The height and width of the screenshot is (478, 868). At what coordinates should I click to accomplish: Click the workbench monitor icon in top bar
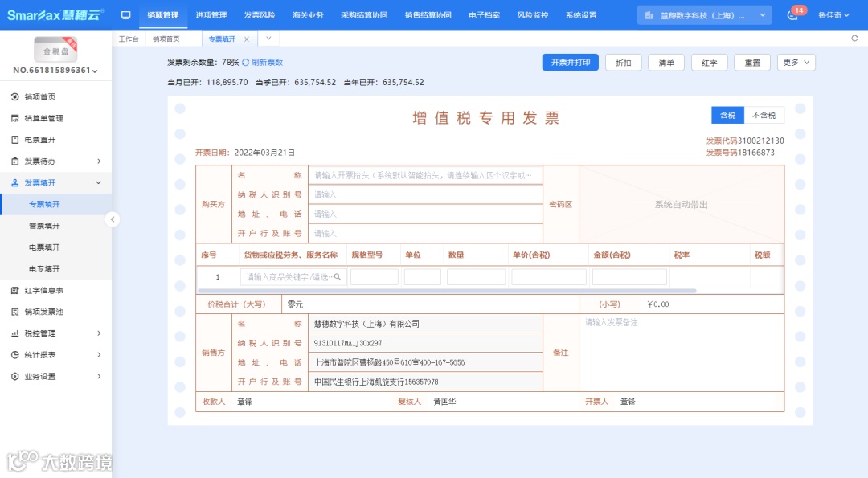pyautogui.click(x=125, y=15)
